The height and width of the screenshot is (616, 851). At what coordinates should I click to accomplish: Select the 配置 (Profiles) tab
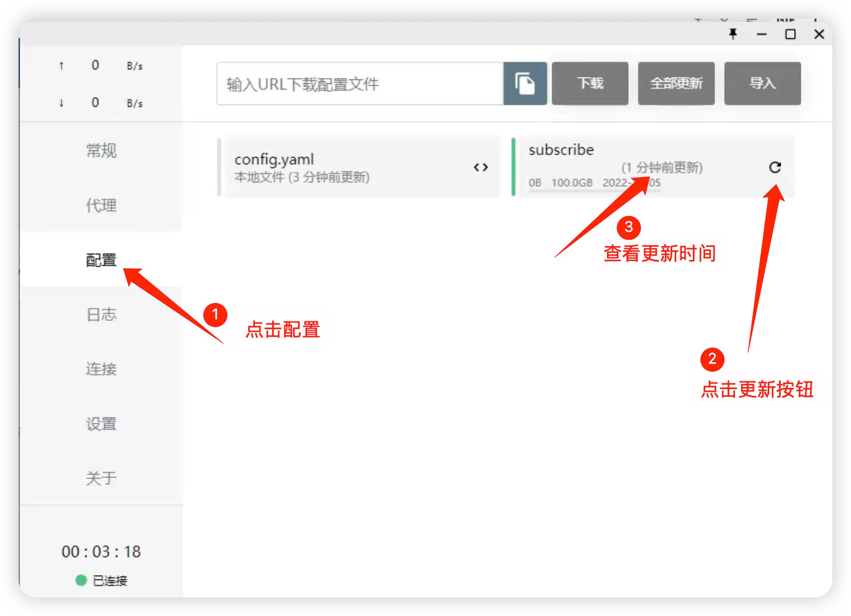click(x=101, y=259)
